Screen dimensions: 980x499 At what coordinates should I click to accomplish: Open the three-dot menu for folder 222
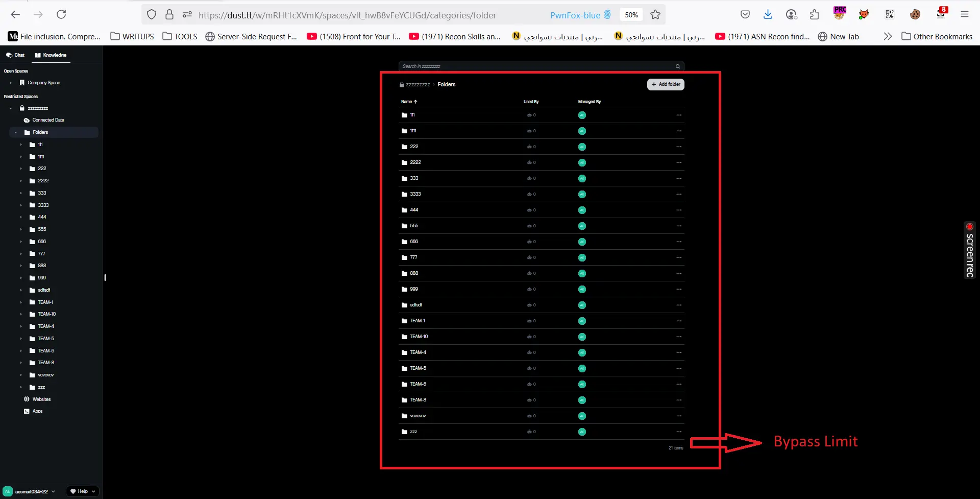[678, 147]
